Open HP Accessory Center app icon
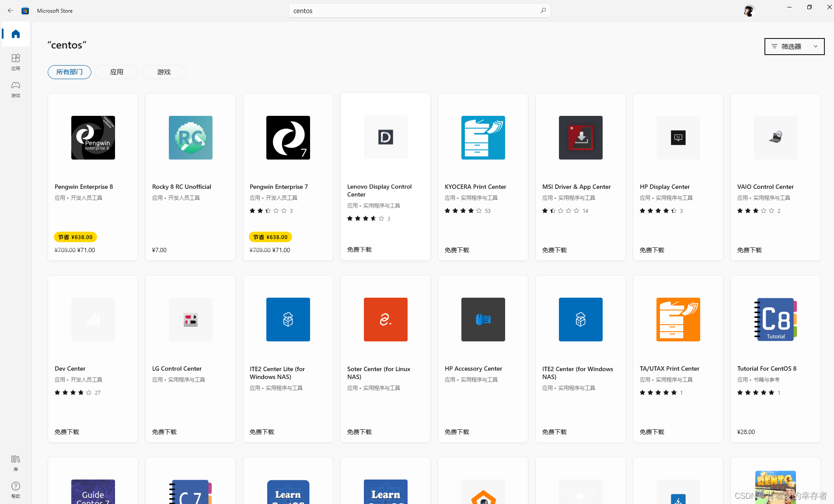 483,320
